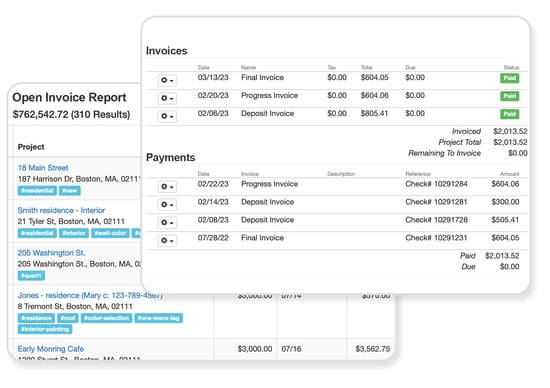Image resolution: width=550 pixels, height=388 pixels.
Task: Click the Total column header in Invoices
Action: [x=367, y=67]
